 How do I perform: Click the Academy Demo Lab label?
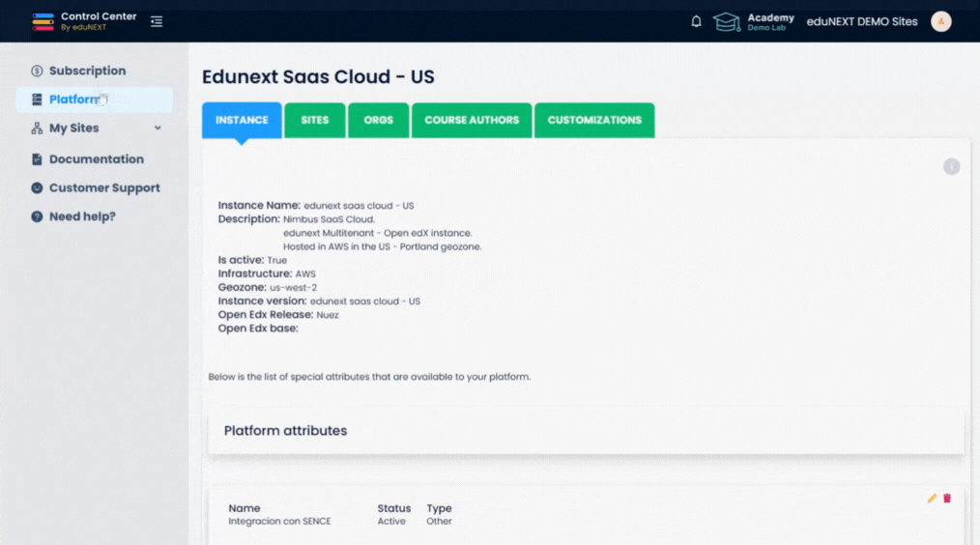770,22
